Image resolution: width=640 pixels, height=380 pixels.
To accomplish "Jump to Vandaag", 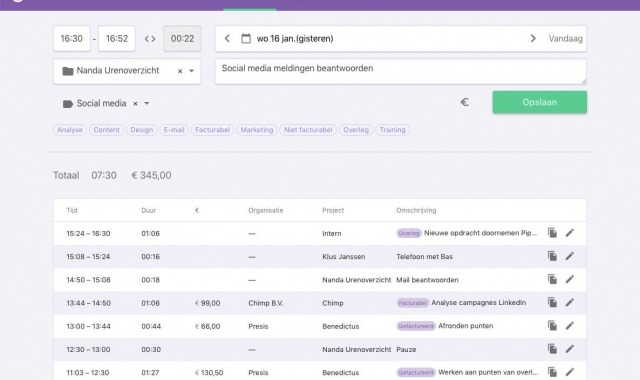I will [565, 39].
